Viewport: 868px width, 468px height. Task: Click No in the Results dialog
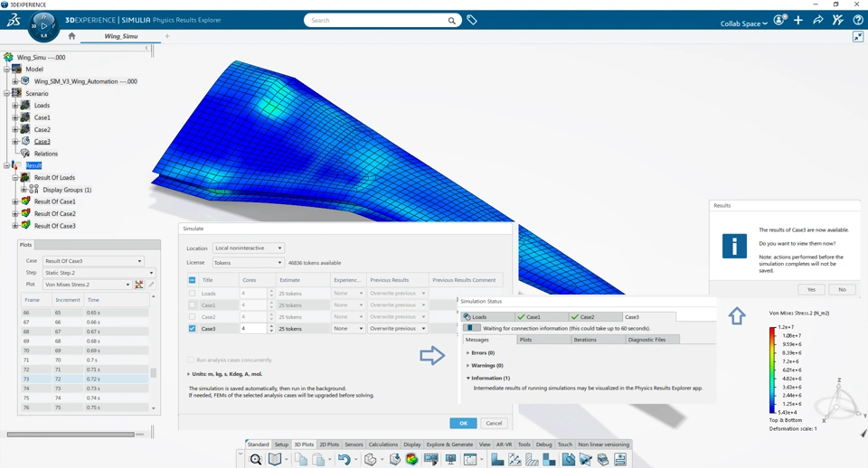(x=842, y=289)
